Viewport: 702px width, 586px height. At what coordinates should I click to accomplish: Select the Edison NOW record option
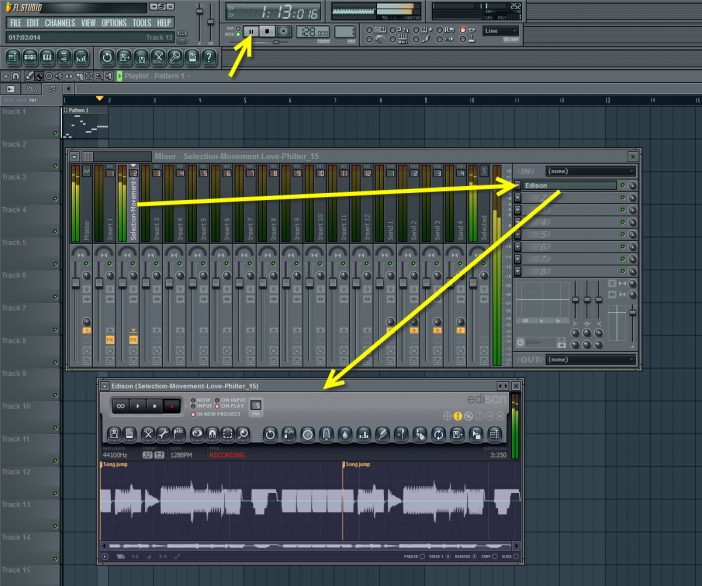click(x=200, y=400)
